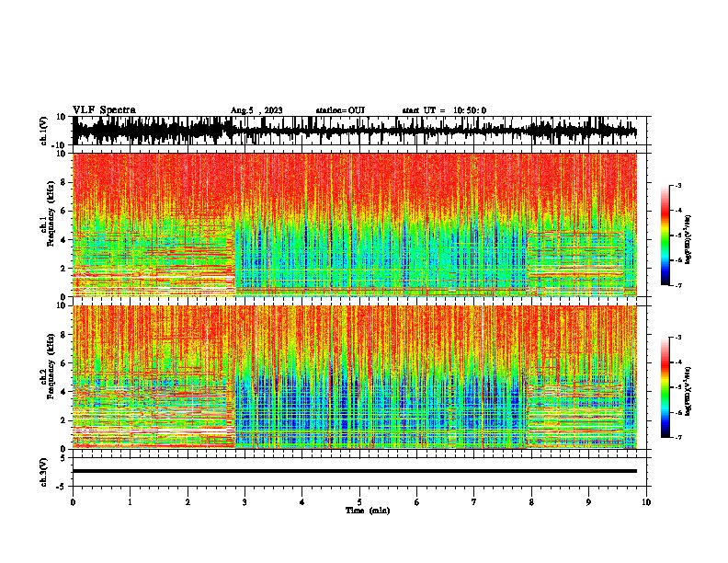The width and height of the screenshot is (728, 563).
Task: Click the "ch.3(V)" axis label
Action: point(43,472)
